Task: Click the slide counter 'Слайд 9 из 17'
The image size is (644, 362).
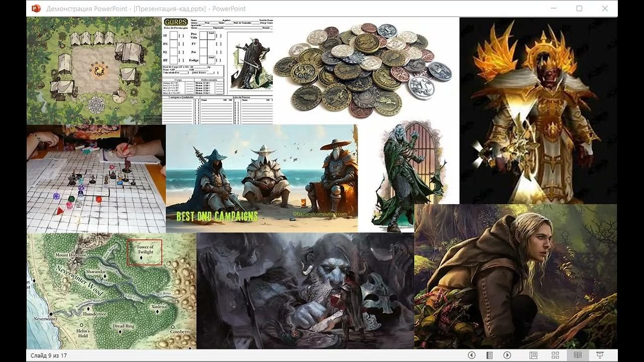Action: (49, 355)
